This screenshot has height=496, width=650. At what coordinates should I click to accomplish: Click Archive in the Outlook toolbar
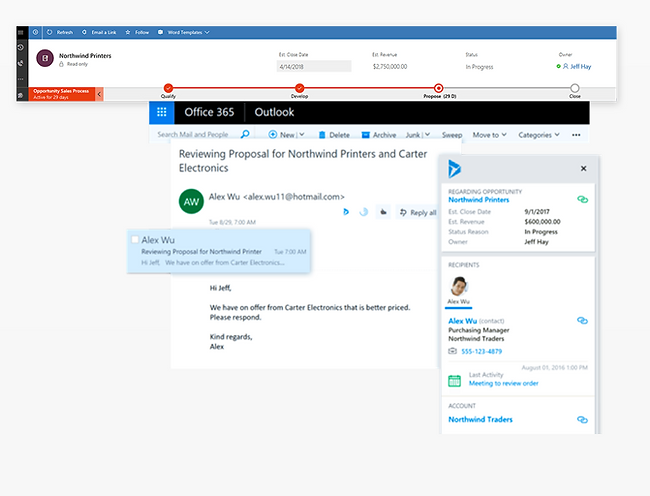click(x=379, y=135)
